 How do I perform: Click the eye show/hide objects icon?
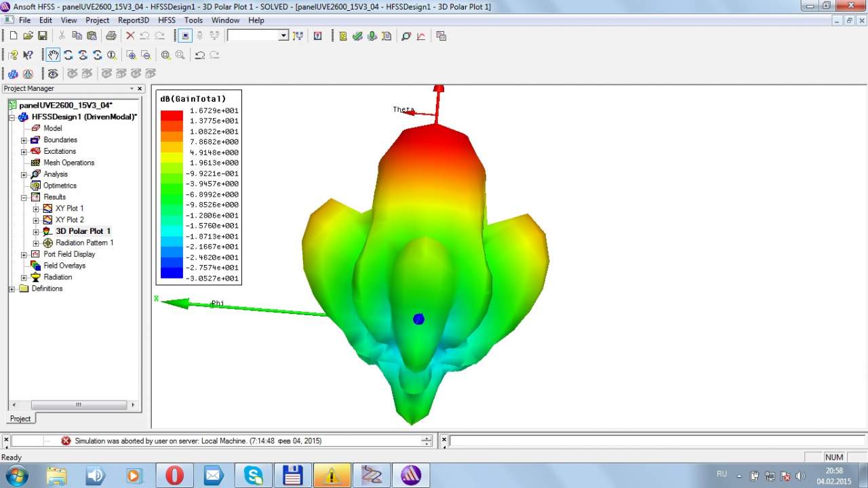coord(53,73)
